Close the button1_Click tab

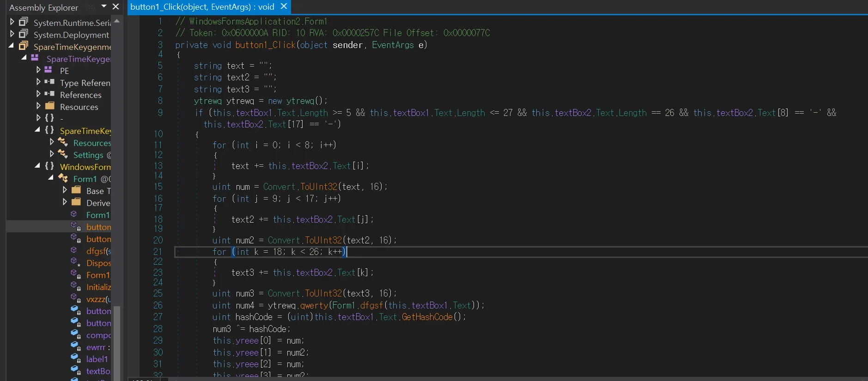pyautogui.click(x=284, y=6)
